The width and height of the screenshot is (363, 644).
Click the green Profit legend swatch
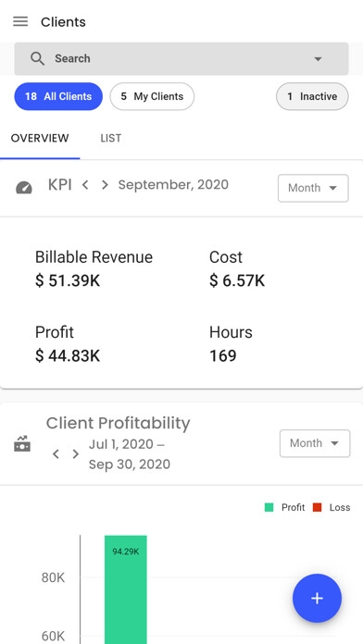point(269,508)
